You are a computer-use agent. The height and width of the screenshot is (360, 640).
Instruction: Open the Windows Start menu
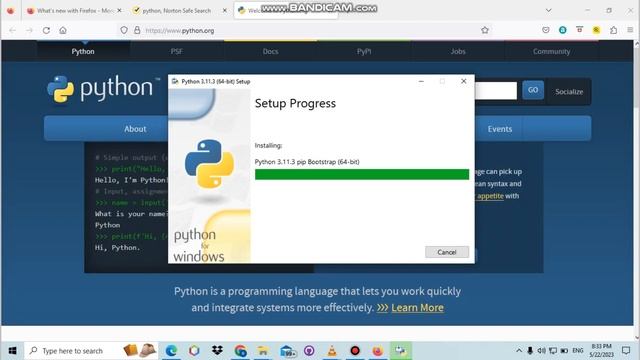pyautogui.click(x=12, y=351)
